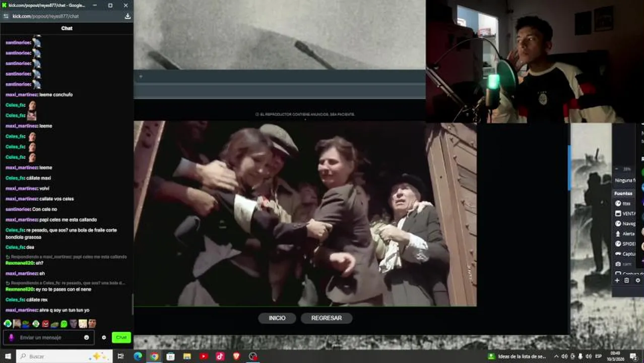
Task: Open source properties gear in Fuentes panel
Action: click(637, 280)
